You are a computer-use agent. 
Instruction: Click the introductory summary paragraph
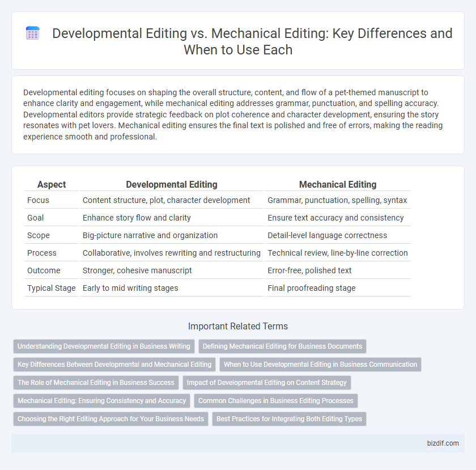pos(233,115)
